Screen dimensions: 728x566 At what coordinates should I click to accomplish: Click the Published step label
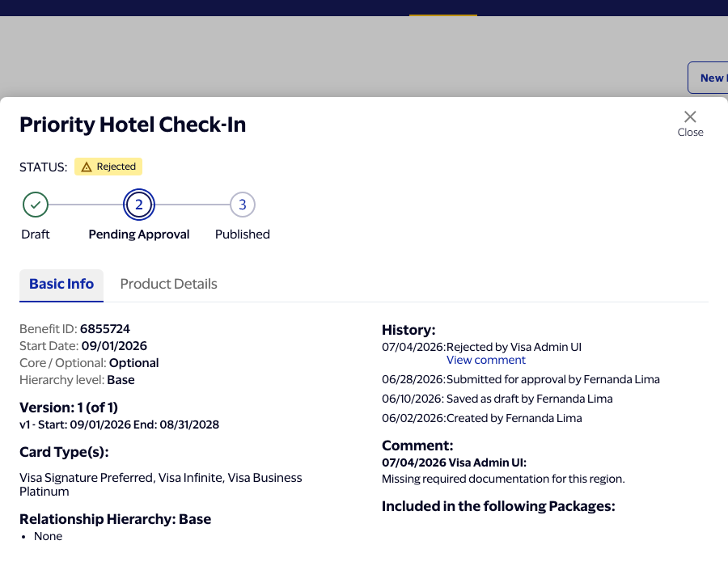coord(243,234)
